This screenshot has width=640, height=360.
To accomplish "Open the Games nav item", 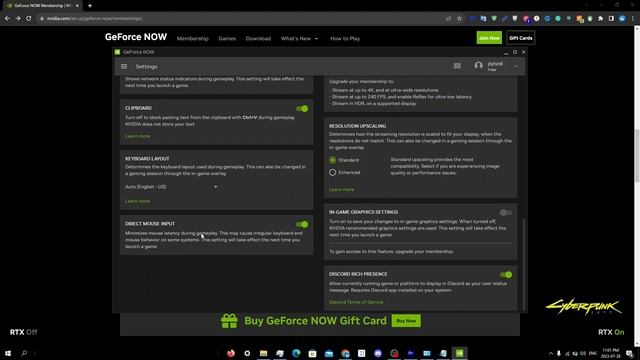I will pyautogui.click(x=227, y=38).
